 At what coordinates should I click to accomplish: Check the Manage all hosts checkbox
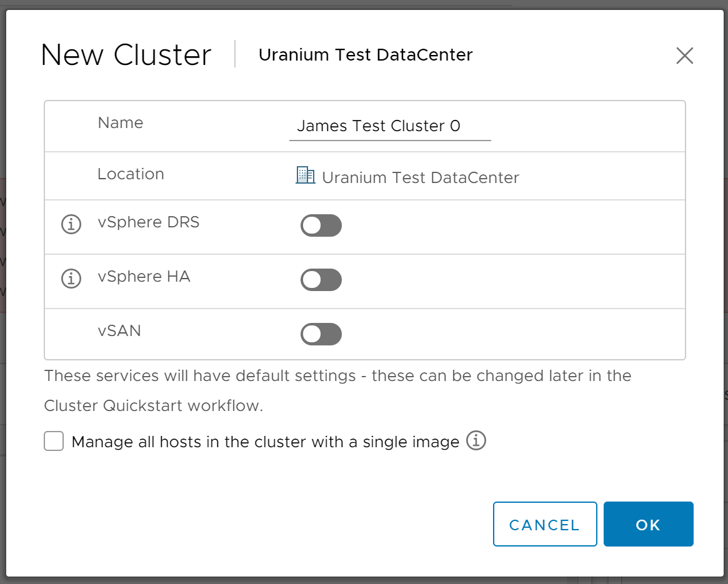[x=54, y=442]
